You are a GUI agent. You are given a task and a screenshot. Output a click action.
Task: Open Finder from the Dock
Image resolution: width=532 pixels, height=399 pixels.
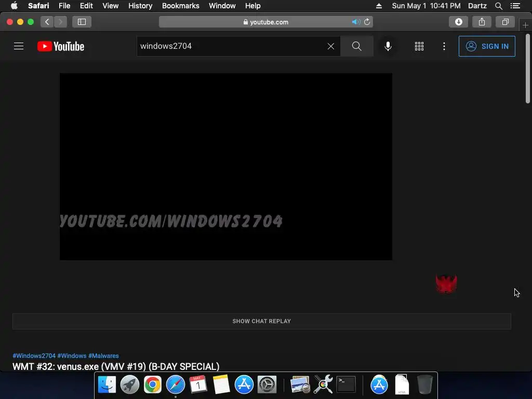click(107, 385)
